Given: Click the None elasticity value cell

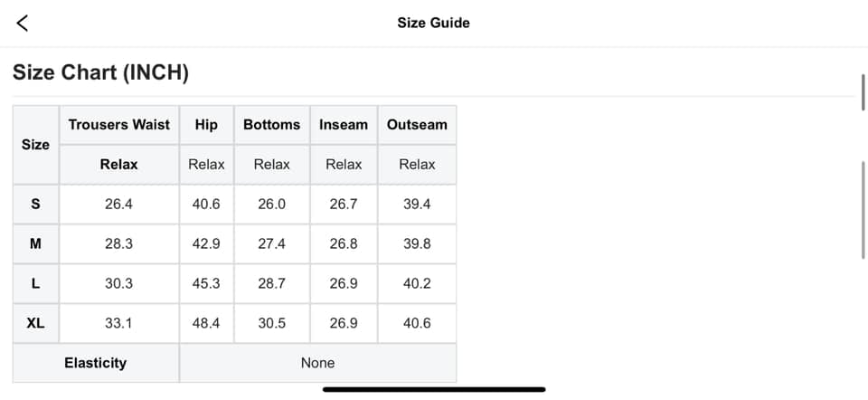Looking at the screenshot, I should 317,363.
